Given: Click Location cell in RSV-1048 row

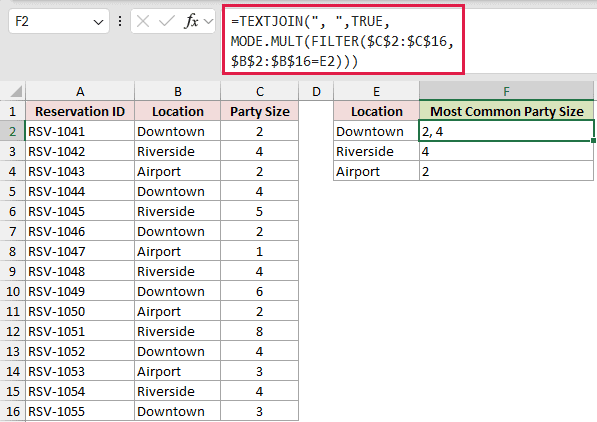Looking at the screenshot, I should click(177, 271).
